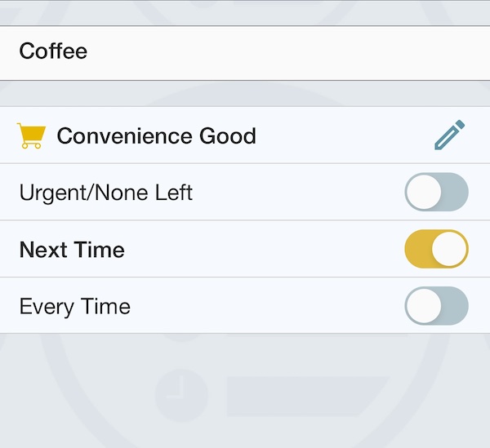Click knob of Urgent/None Left switch
The image size is (490, 448).
[x=424, y=192]
